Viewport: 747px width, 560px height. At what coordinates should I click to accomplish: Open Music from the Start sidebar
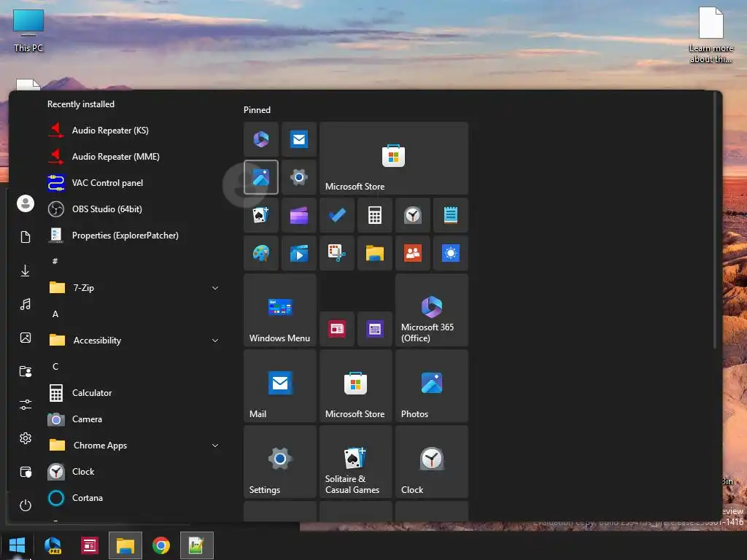coord(26,304)
